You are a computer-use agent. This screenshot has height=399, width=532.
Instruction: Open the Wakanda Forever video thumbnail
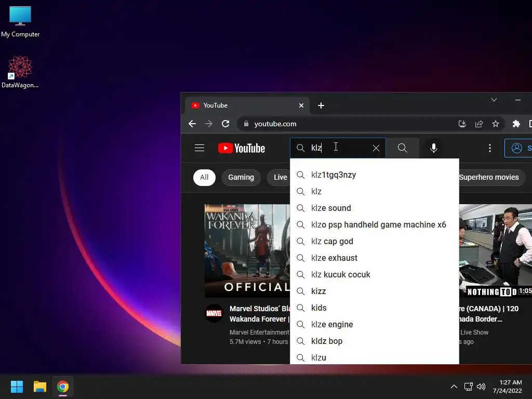247,251
